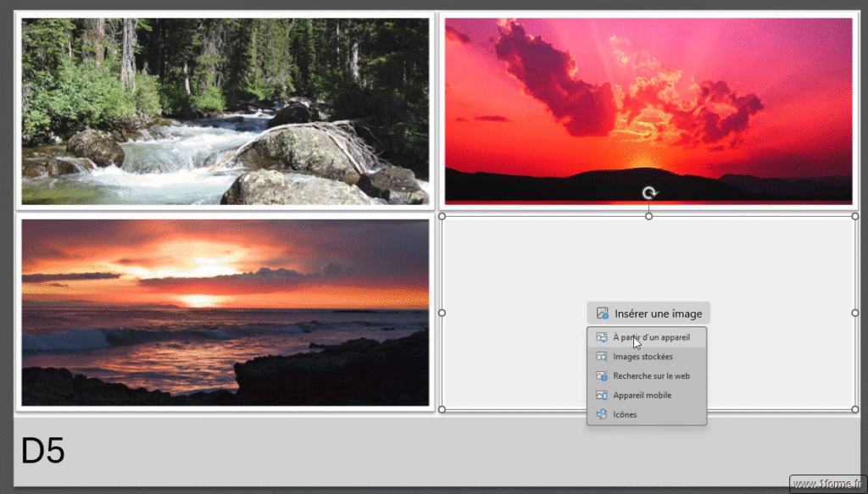Click the "À partir d'un appareil" device icon

602,336
